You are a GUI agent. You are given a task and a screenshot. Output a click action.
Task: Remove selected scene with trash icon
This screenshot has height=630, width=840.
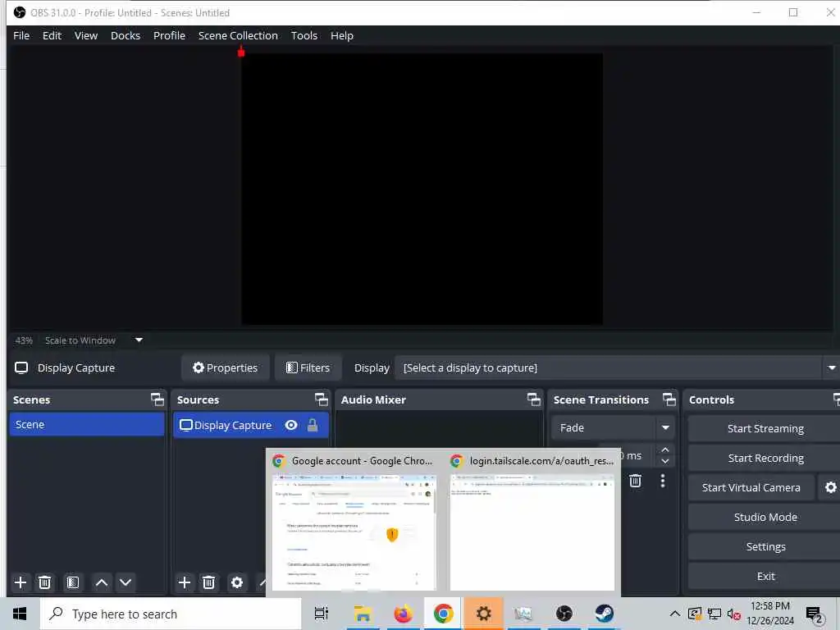(x=44, y=582)
